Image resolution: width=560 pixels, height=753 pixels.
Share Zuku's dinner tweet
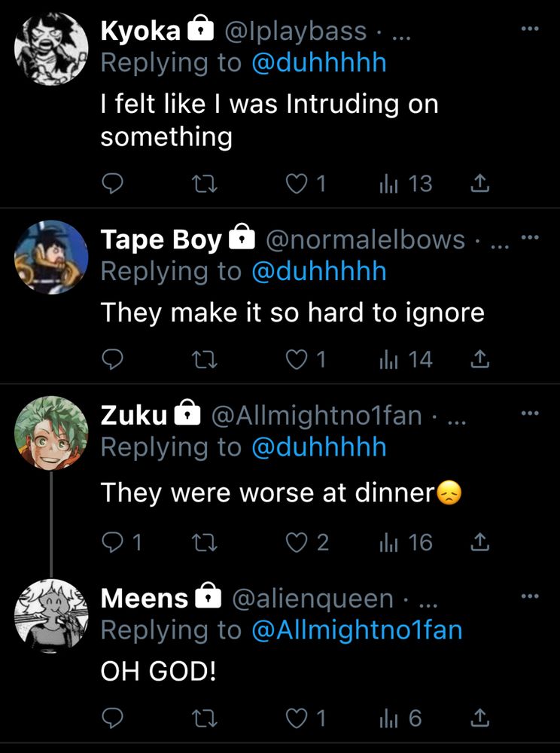tap(479, 542)
